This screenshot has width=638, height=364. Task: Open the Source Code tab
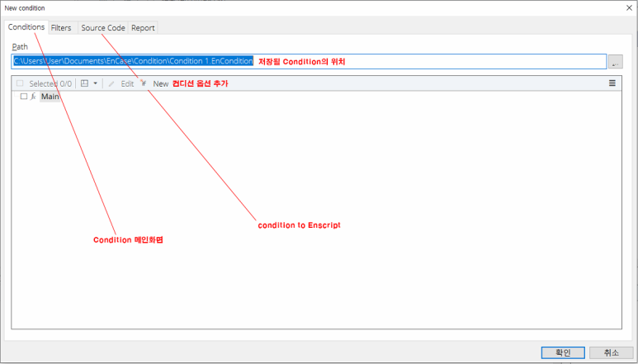coord(103,28)
